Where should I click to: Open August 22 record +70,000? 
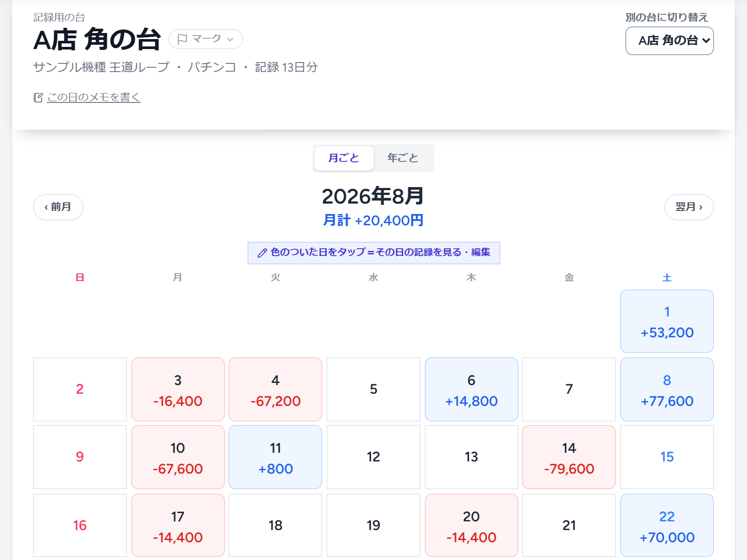[667, 525]
